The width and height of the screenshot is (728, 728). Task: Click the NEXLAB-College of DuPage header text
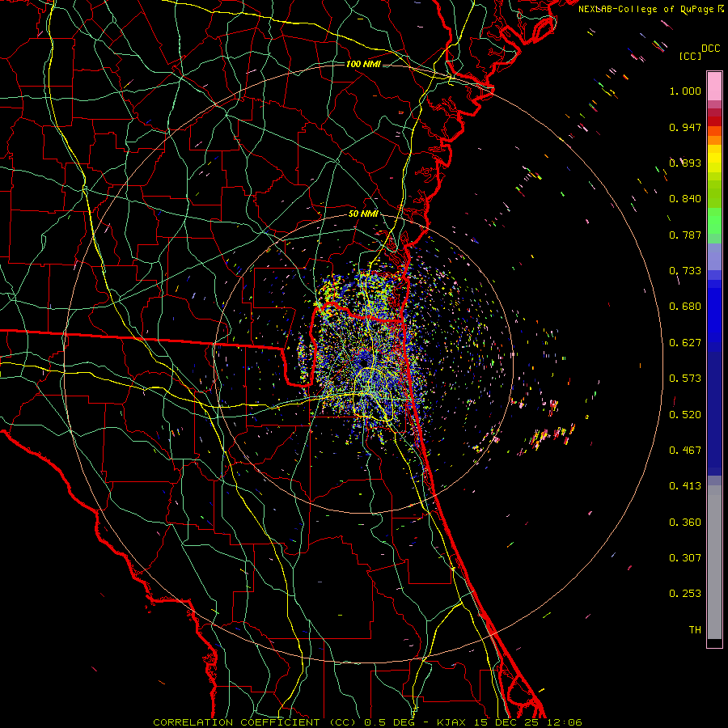coord(651,9)
